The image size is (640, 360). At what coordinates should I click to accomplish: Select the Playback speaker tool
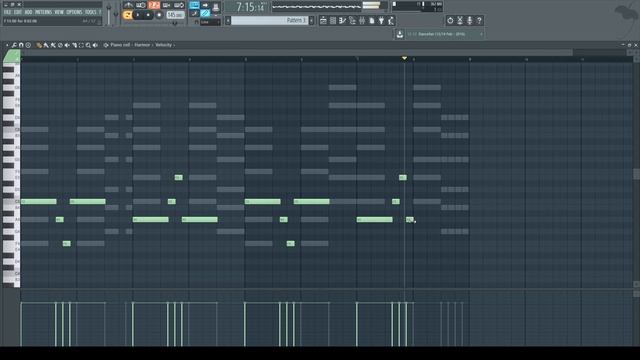pos(95,45)
